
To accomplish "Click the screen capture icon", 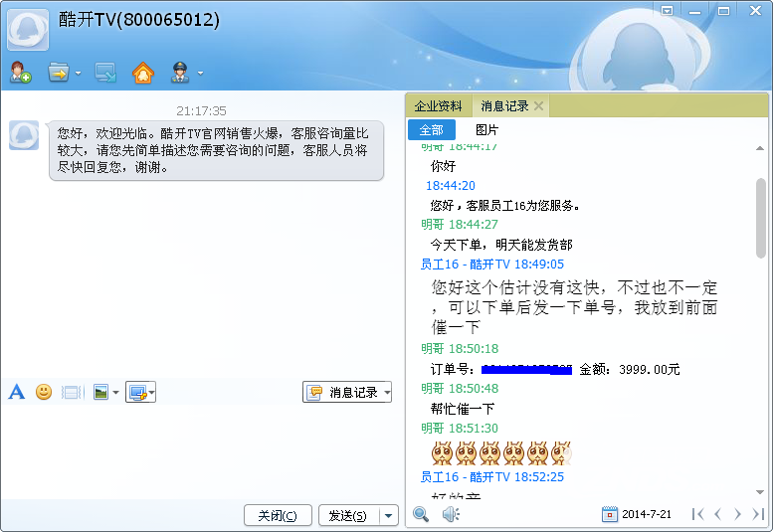I will tap(137, 392).
